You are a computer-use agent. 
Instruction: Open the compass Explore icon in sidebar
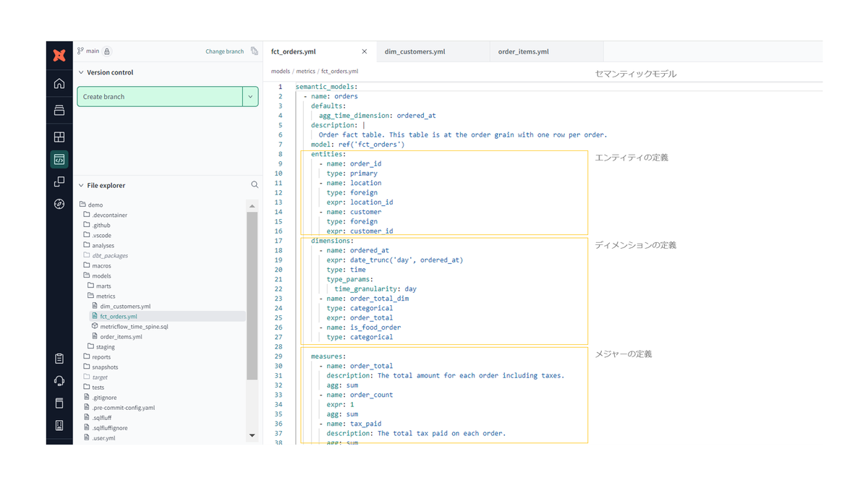point(59,205)
